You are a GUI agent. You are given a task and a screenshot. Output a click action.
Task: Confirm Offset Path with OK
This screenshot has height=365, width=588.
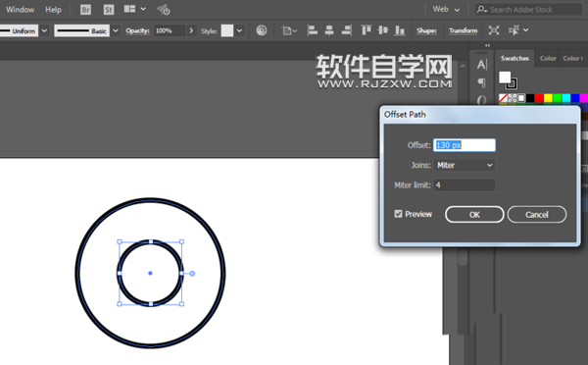(474, 215)
